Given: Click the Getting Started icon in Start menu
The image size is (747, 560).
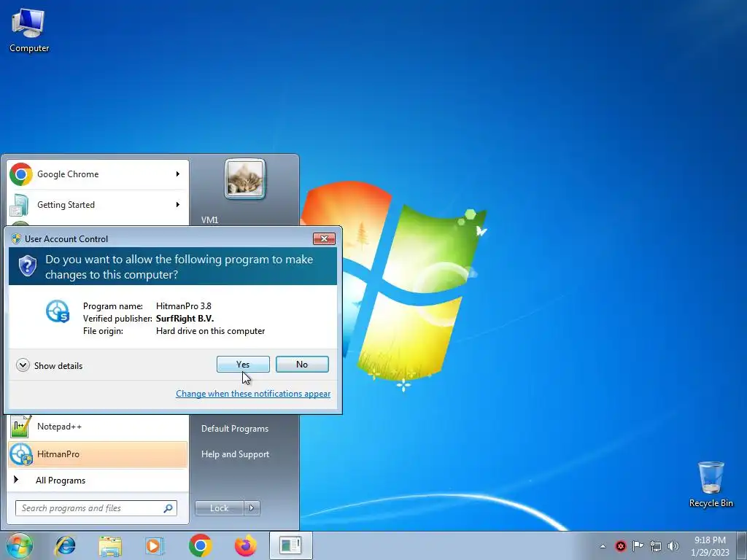Looking at the screenshot, I should click(20, 205).
